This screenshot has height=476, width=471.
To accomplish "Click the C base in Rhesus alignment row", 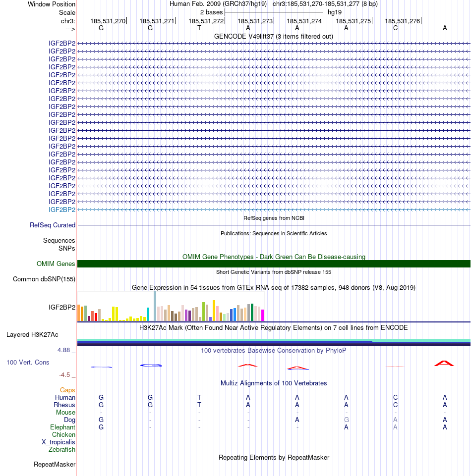I will tap(395, 405).
